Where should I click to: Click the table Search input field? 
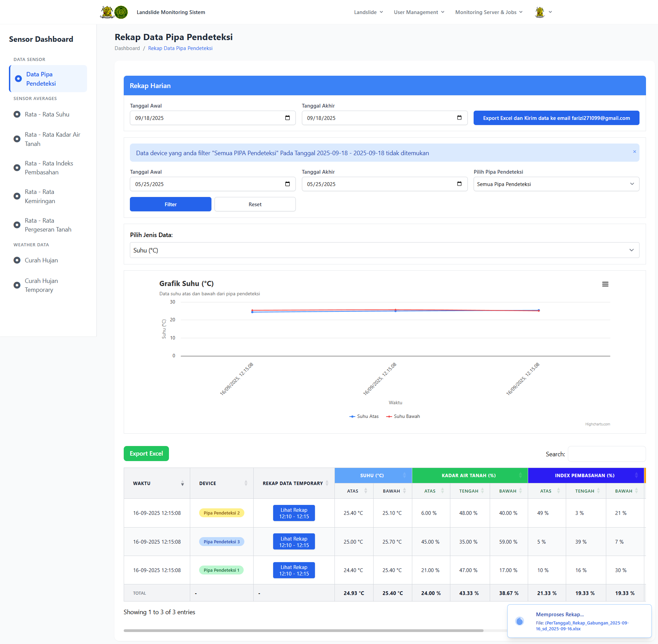click(x=606, y=454)
